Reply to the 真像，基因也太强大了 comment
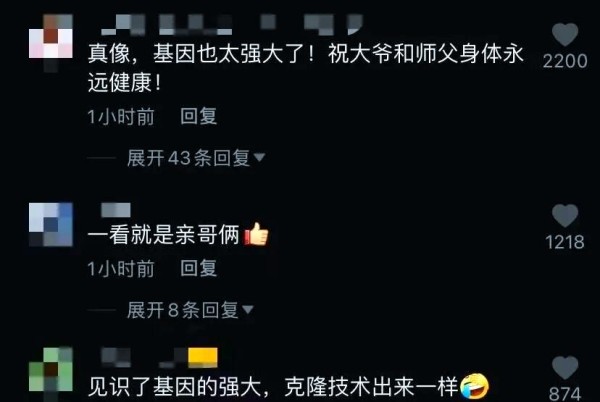Screen dimensions: 600x402 coord(199,116)
